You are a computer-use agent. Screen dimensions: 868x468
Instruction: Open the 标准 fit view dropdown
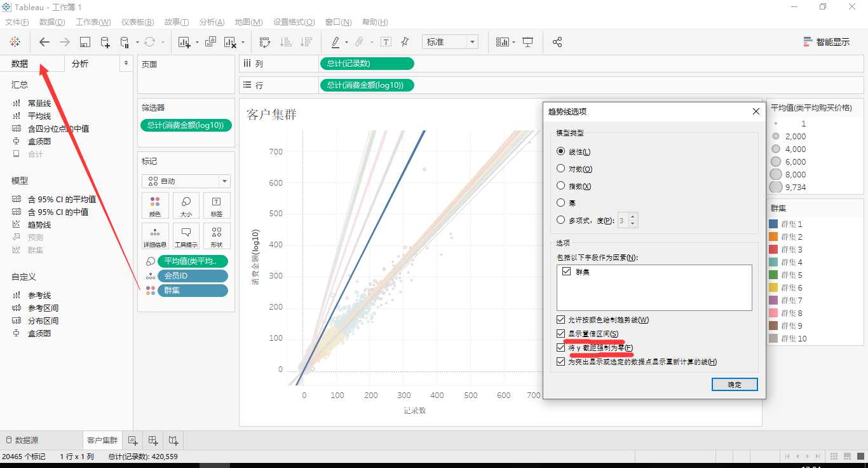(x=450, y=42)
